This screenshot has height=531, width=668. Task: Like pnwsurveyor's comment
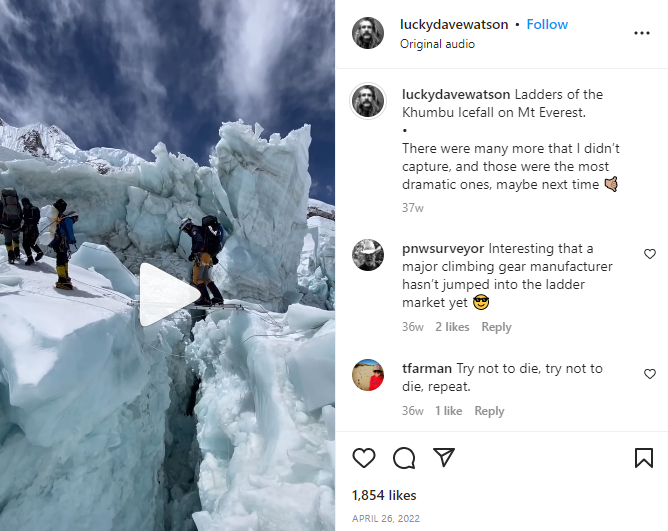(x=650, y=254)
